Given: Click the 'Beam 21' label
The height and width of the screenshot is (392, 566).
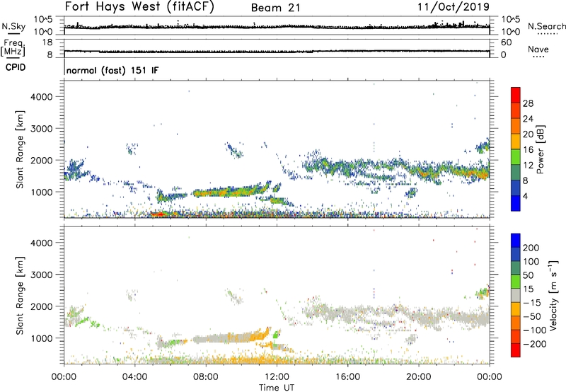Looking at the screenshot, I should (x=276, y=8).
